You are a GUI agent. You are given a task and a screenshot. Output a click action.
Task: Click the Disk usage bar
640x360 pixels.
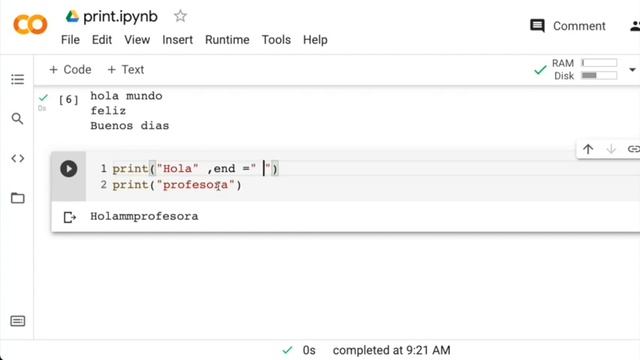point(599,76)
